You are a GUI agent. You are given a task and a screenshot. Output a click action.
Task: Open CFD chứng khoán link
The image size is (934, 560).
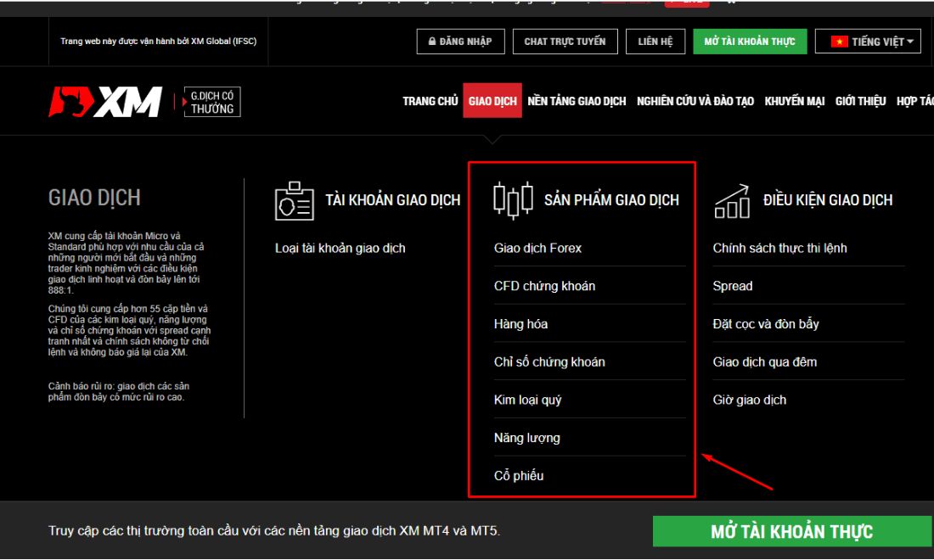pyautogui.click(x=544, y=286)
